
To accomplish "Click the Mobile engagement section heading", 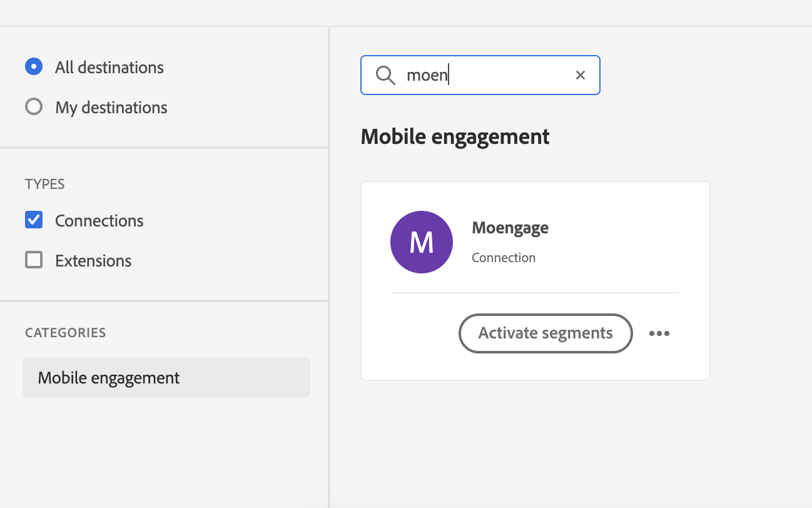I will (455, 136).
